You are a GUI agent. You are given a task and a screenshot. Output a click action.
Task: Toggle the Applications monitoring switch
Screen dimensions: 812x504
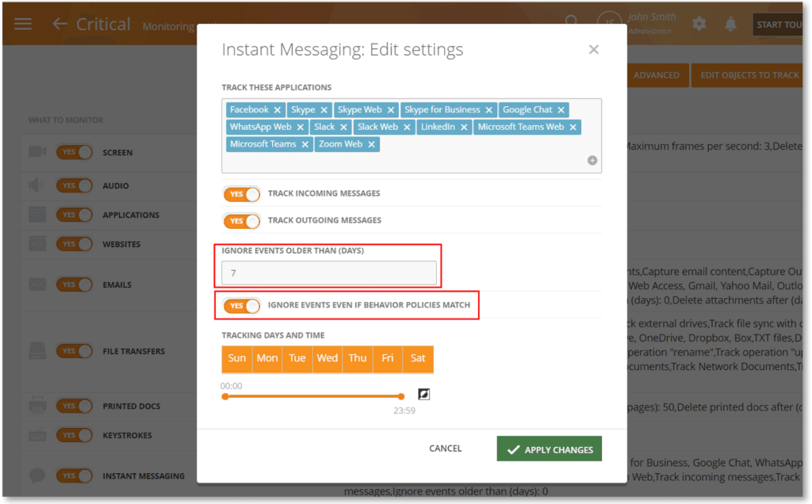pos(75,215)
